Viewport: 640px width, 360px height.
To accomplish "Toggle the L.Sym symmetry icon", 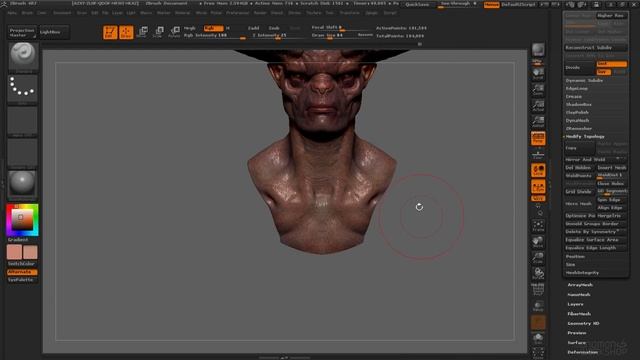I will pos(538,187).
